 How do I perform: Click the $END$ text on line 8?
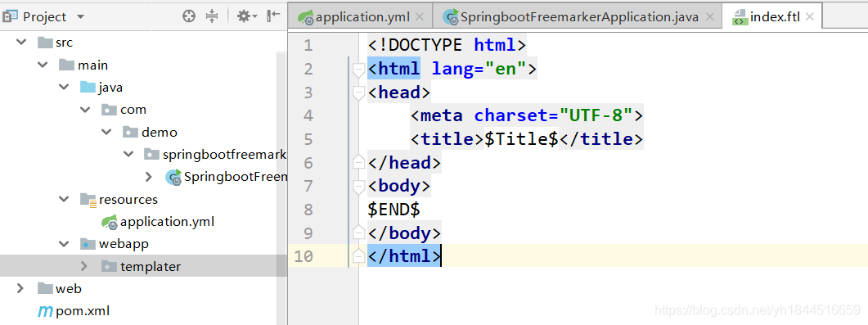394,210
